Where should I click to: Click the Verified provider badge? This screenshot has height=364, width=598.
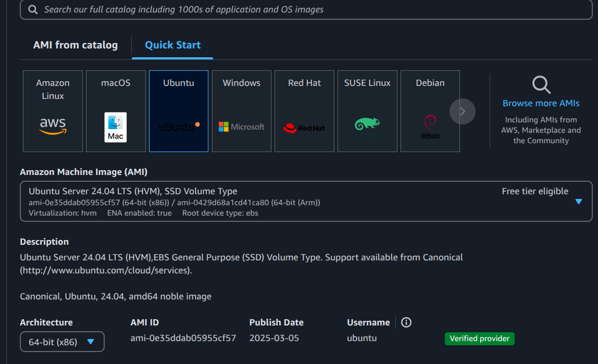point(479,338)
